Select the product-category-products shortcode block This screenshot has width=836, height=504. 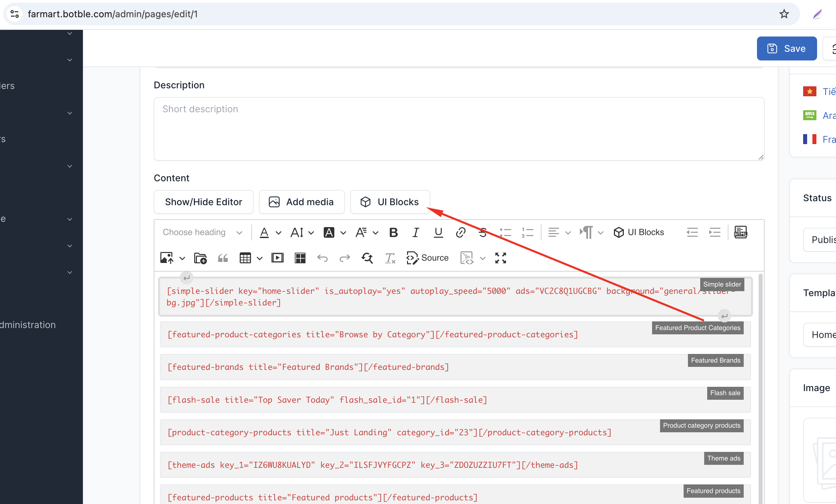pos(455,432)
